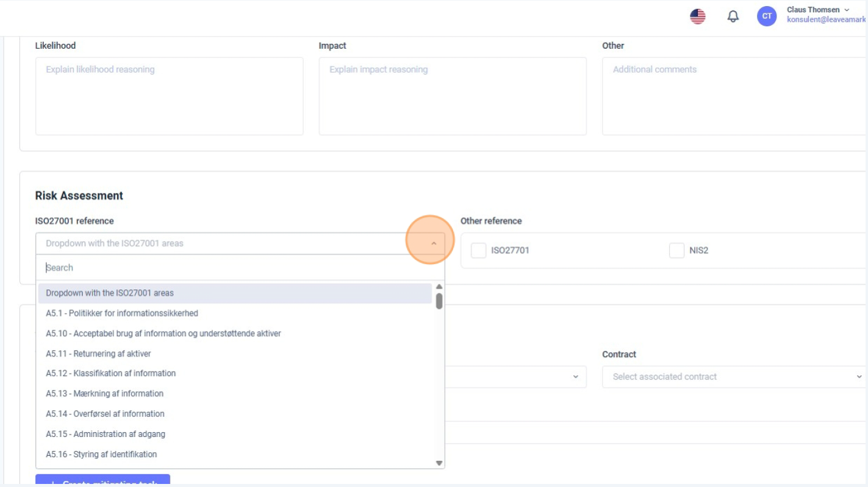868x487 pixels.
Task: Tick the NIS2 checkbox
Action: coord(676,250)
